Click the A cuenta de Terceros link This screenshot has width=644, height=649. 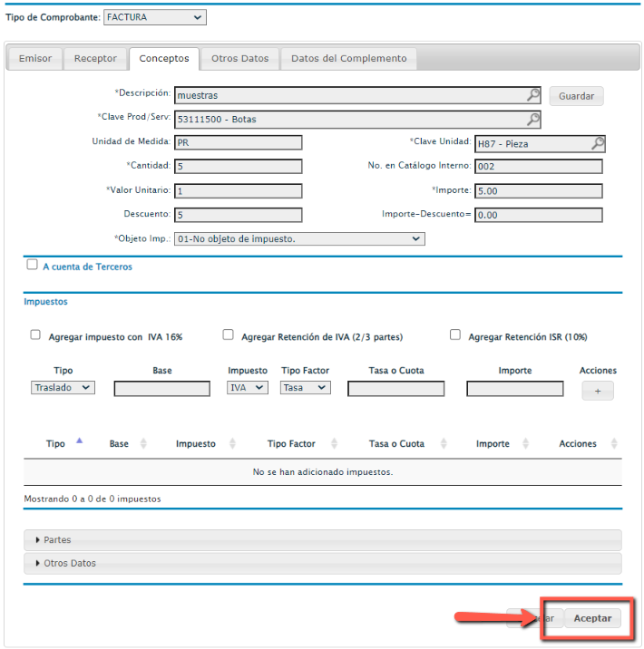pyautogui.click(x=87, y=266)
